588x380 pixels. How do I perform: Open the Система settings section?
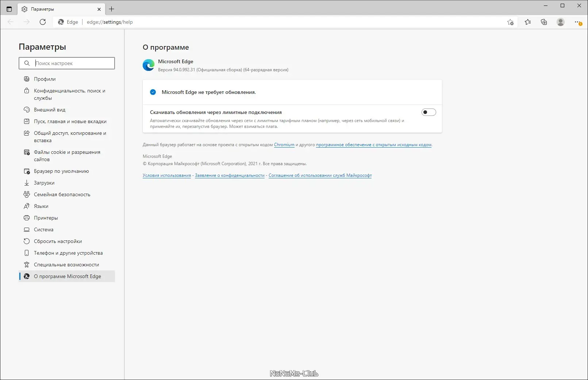67,229
